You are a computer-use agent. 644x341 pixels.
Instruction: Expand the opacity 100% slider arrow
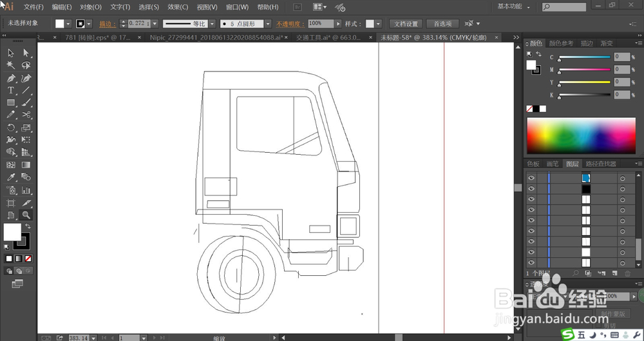(x=338, y=24)
